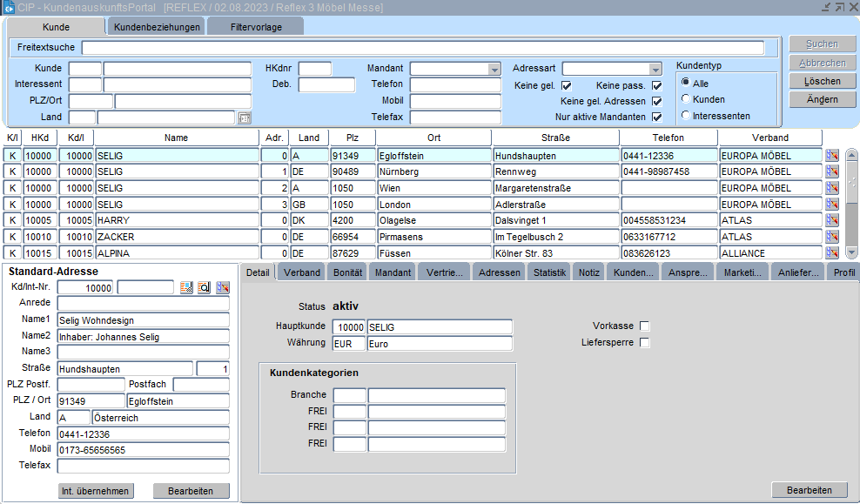Click the edit icon in the ZACKER row

coord(832,237)
